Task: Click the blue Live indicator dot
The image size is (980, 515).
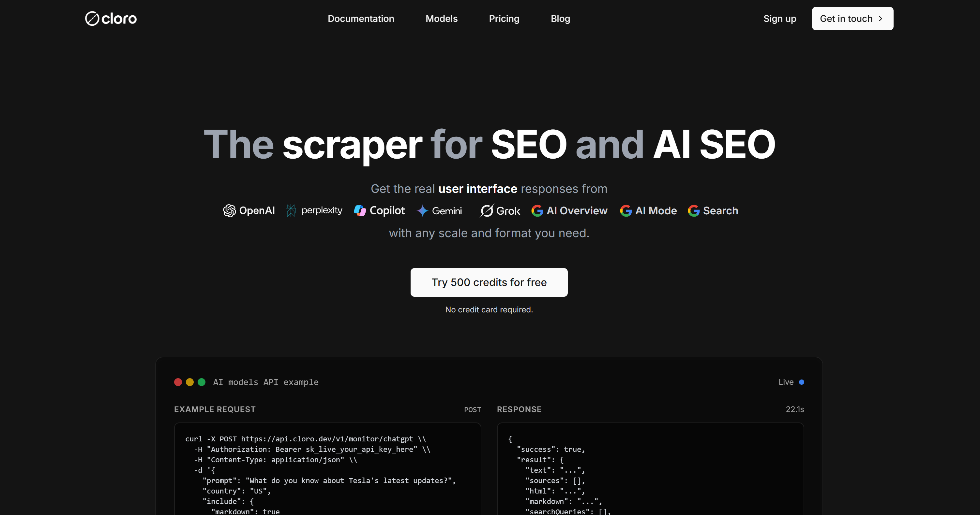Action: (x=802, y=382)
